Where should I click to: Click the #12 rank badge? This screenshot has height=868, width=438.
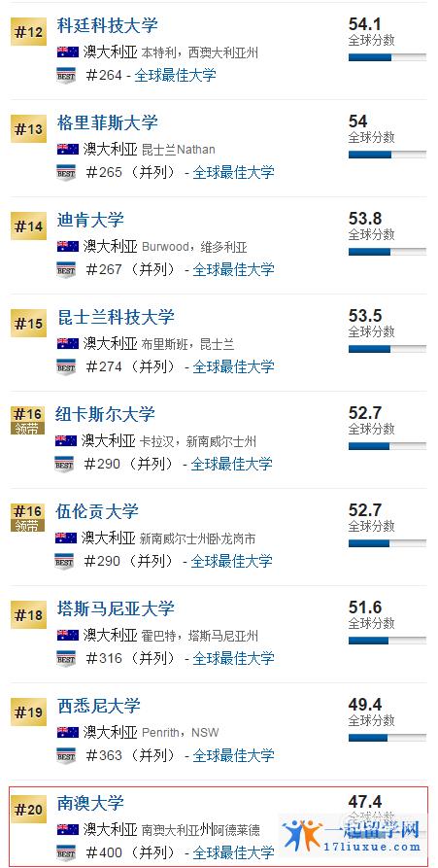tap(29, 32)
